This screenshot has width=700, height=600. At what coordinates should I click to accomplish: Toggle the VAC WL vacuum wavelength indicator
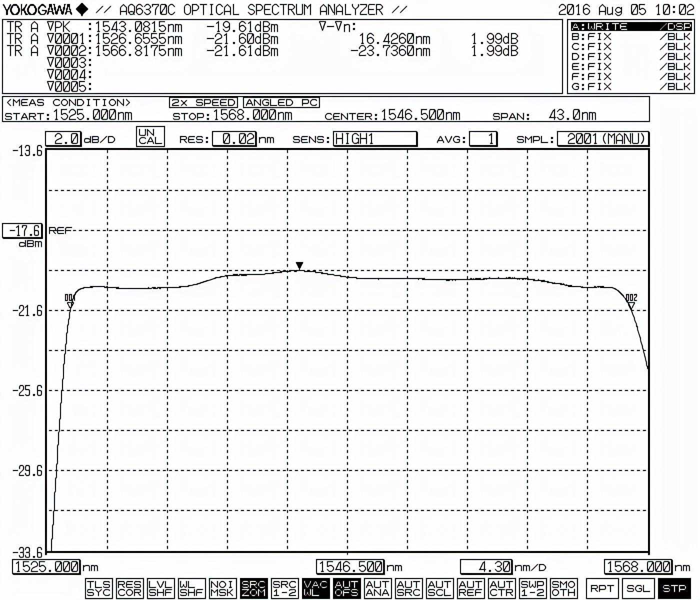coord(315,588)
